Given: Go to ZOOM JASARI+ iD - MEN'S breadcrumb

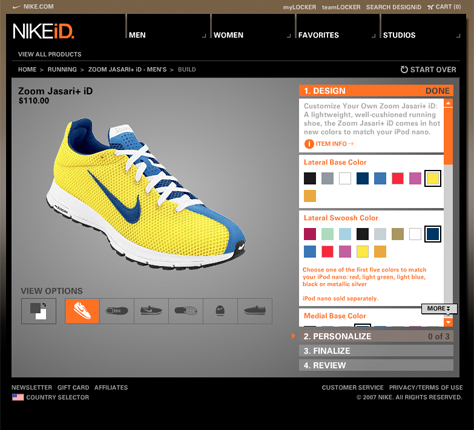Looking at the screenshot, I should (127, 70).
